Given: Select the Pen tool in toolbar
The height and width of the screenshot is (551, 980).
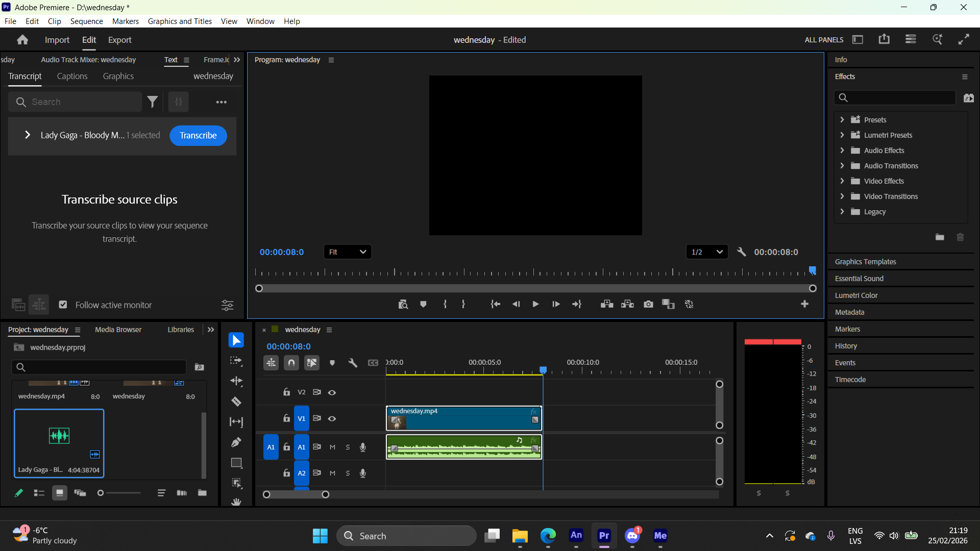Looking at the screenshot, I should tap(236, 442).
